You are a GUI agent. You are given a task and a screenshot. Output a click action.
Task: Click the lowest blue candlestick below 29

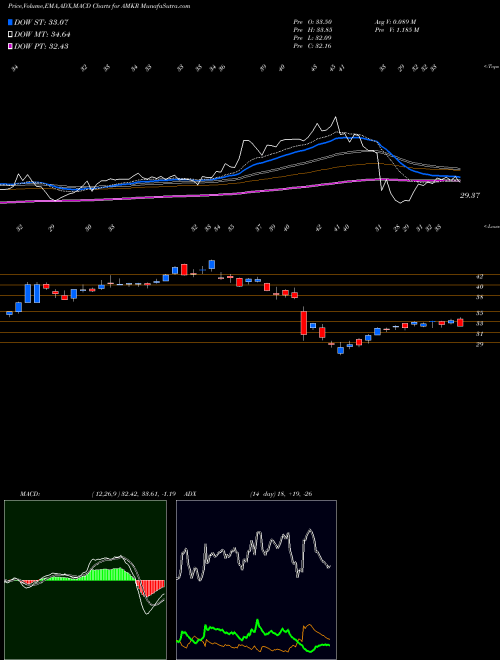(340, 350)
